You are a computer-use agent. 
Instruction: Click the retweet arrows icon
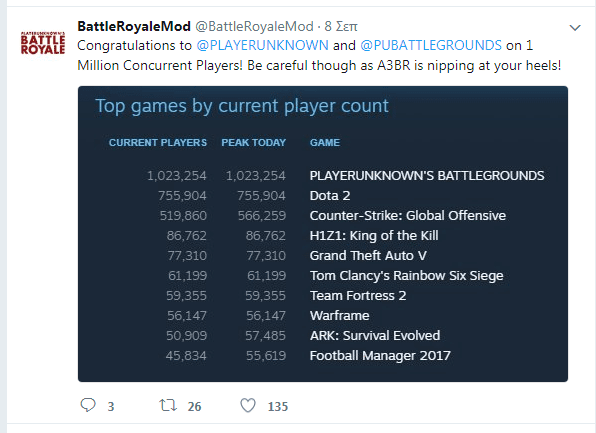pyautogui.click(x=168, y=405)
